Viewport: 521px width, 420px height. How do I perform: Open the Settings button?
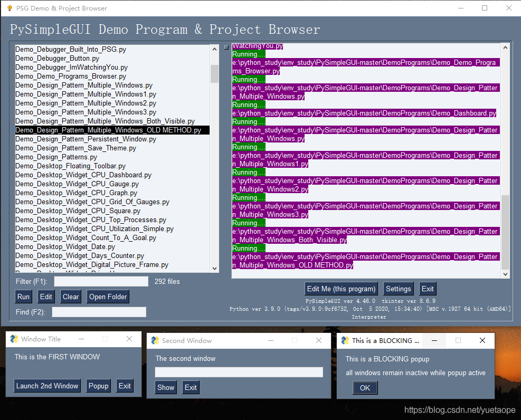coord(398,289)
